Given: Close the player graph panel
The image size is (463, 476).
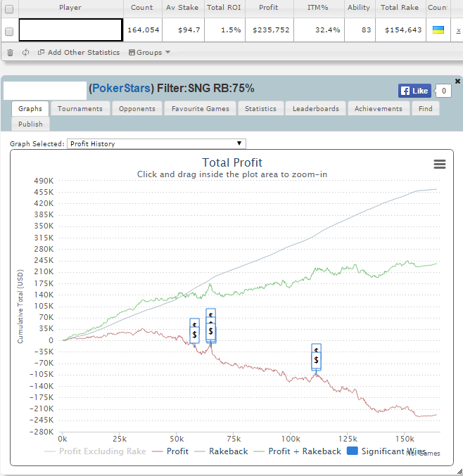Looking at the screenshot, I should [x=457, y=81].
